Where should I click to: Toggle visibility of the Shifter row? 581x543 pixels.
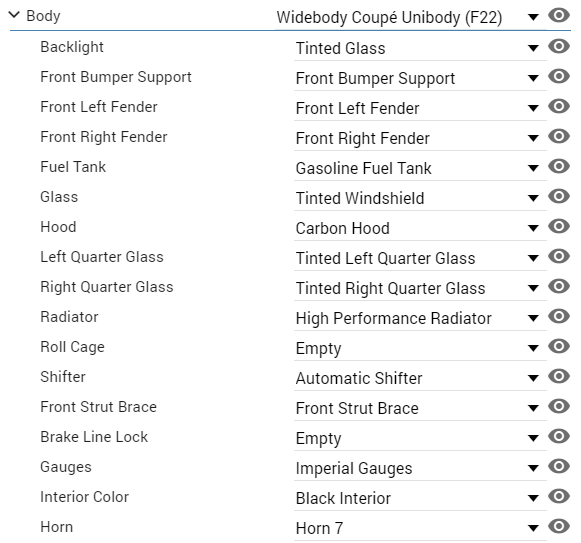(558, 376)
